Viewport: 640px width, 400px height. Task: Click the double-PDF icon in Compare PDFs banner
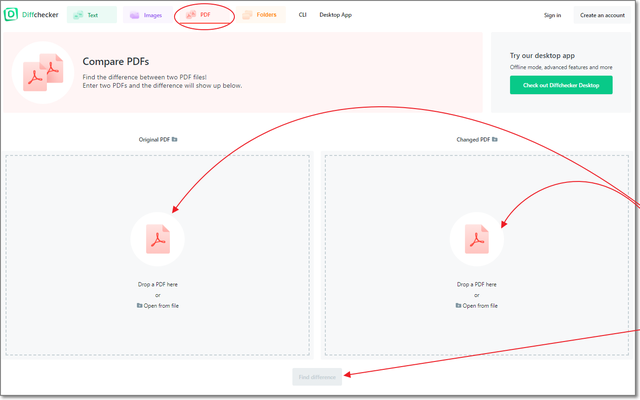pos(43,73)
